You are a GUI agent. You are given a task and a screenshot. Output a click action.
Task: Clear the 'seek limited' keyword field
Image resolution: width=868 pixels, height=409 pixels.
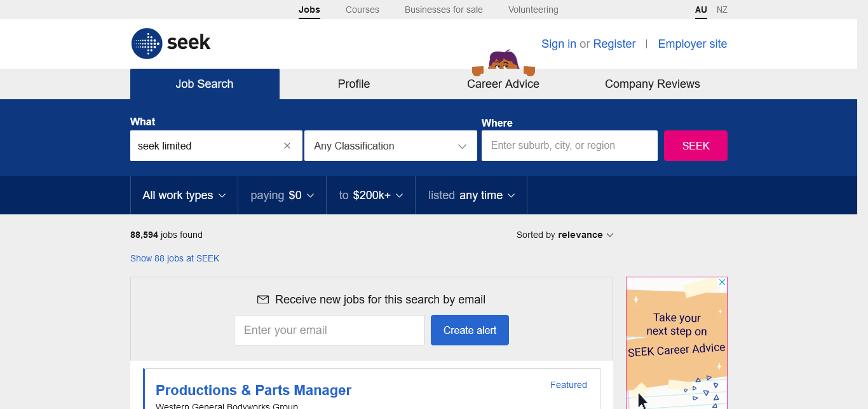click(287, 146)
